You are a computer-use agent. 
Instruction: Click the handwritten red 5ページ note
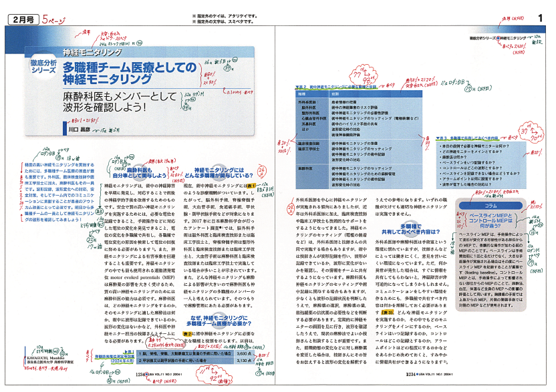click(53, 19)
